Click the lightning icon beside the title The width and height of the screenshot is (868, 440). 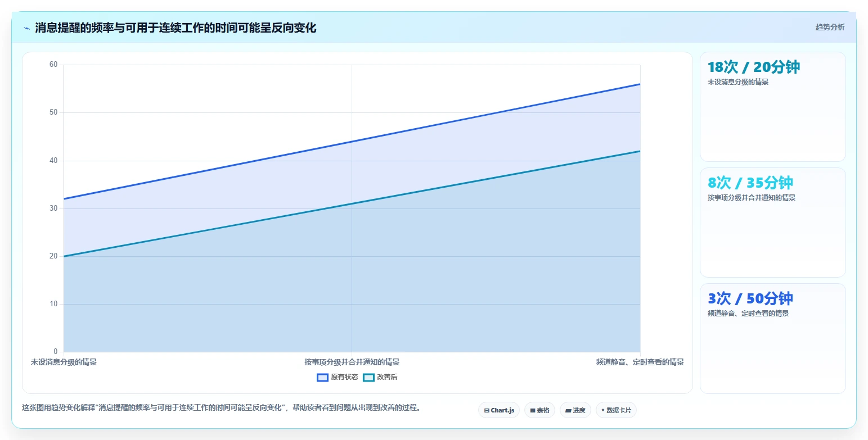point(26,28)
